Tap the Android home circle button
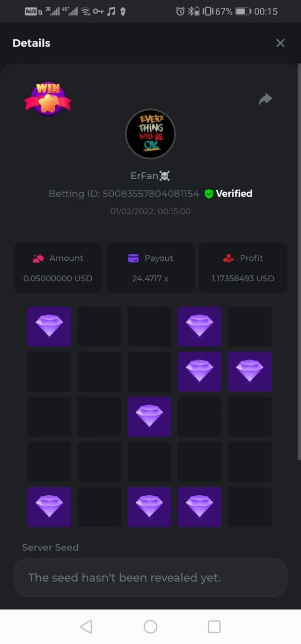This screenshot has width=301, height=644. [x=150, y=626]
